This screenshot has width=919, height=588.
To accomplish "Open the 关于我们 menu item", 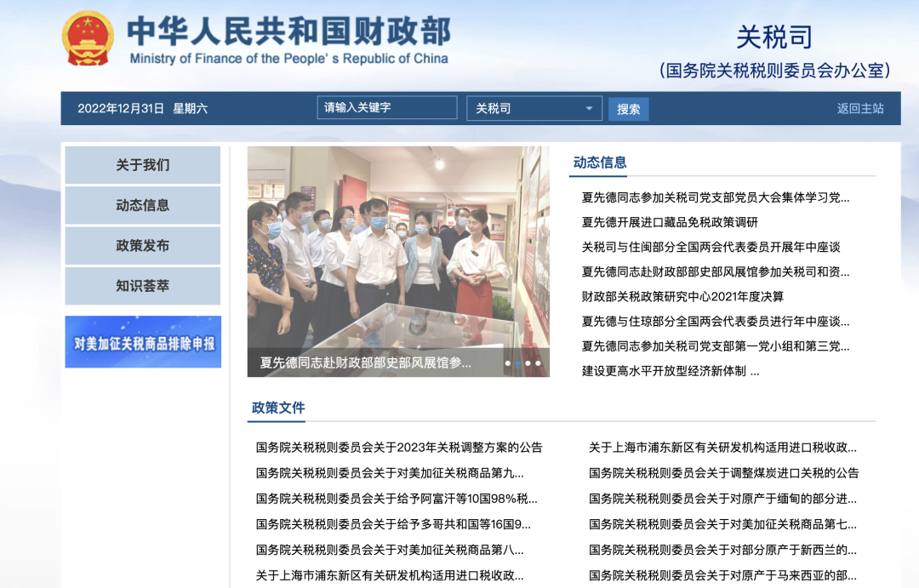I will click(x=143, y=165).
